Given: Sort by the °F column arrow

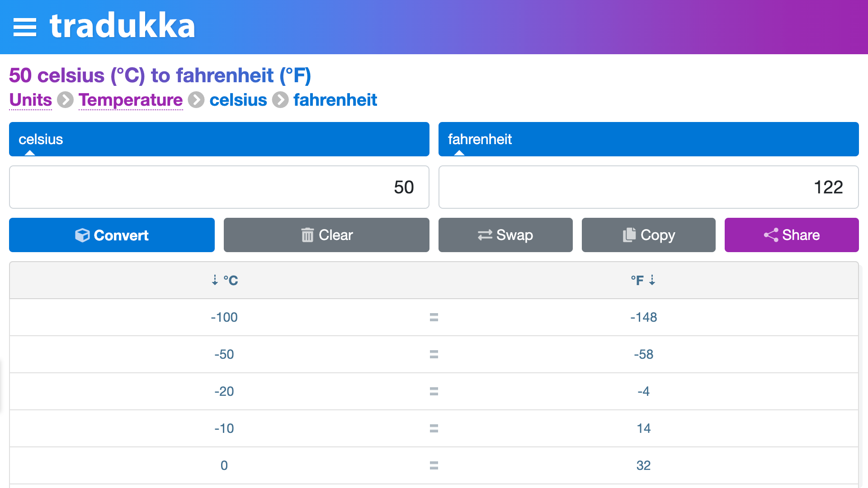Looking at the screenshot, I should click(652, 280).
